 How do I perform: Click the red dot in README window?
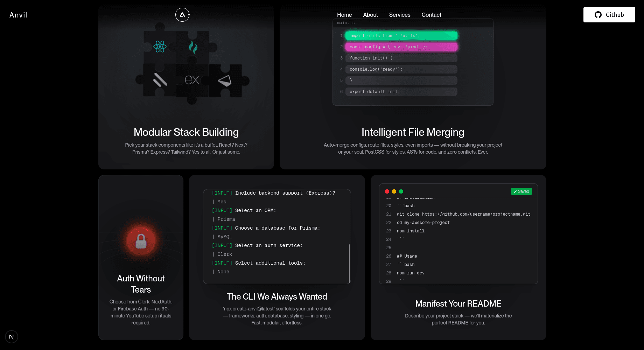(387, 191)
